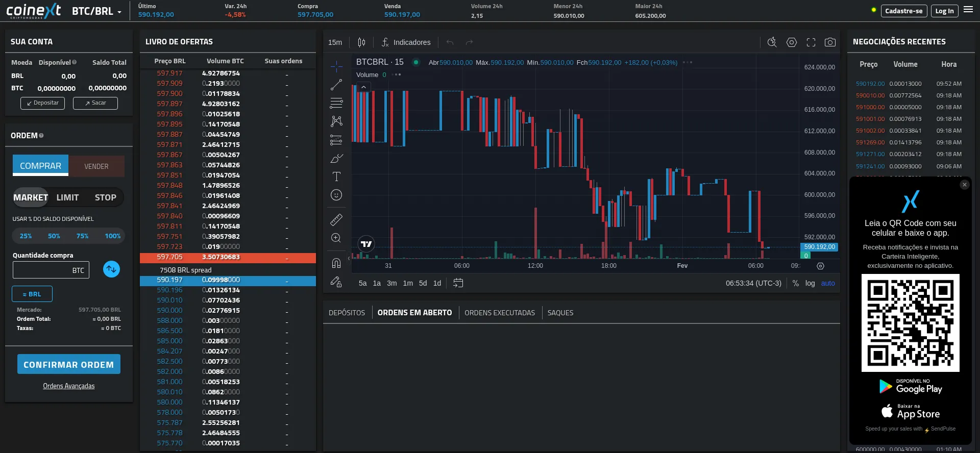
Task: Choose LIMIT order type
Action: click(x=68, y=197)
